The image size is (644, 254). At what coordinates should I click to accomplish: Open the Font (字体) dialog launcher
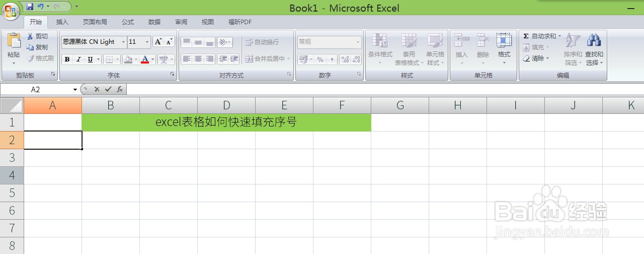(172, 75)
